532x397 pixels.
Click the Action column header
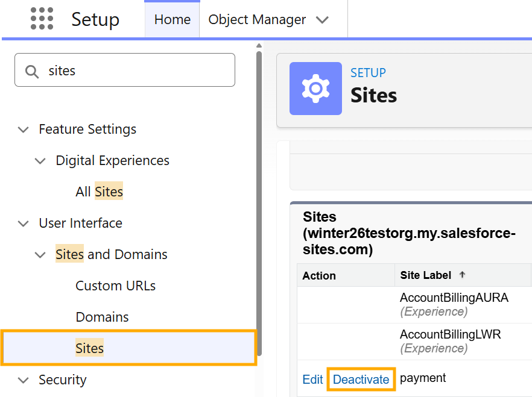[x=319, y=276]
